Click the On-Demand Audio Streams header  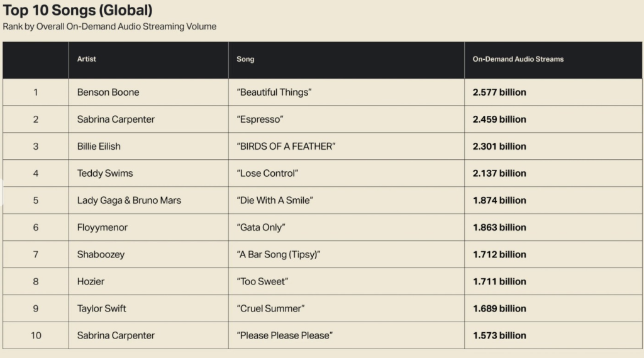coord(518,59)
